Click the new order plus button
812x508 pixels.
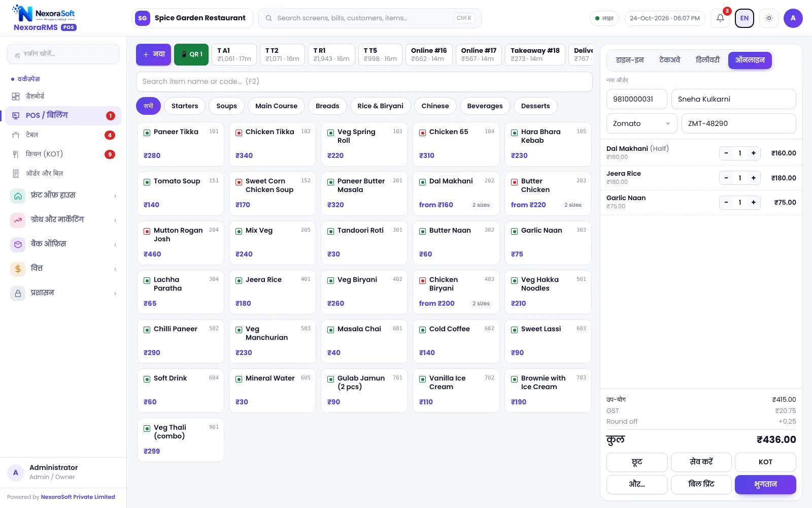pyautogui.click(x=153, y=54)
